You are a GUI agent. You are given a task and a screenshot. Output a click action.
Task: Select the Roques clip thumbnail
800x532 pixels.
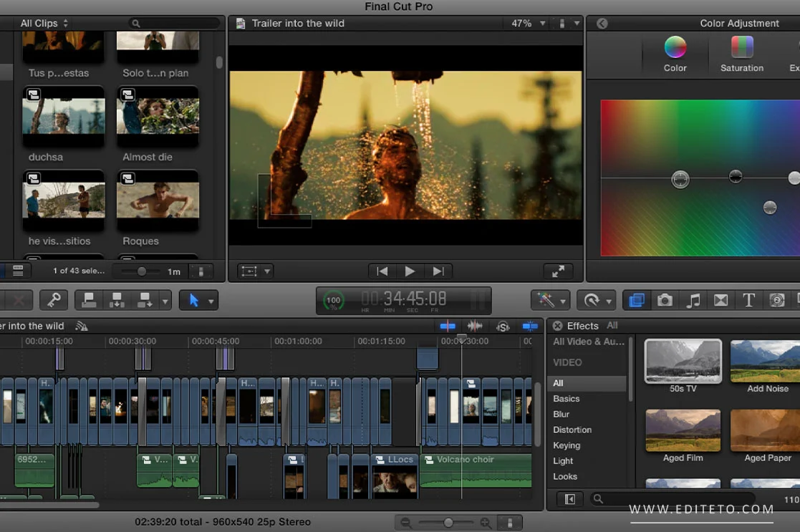click(158, 200)
